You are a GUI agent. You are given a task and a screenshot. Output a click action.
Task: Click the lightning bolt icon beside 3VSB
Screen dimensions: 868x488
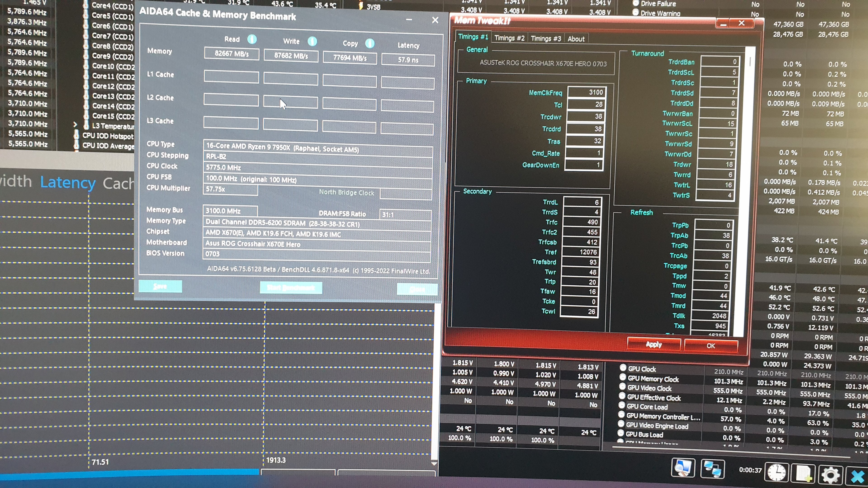coord(361,6)
